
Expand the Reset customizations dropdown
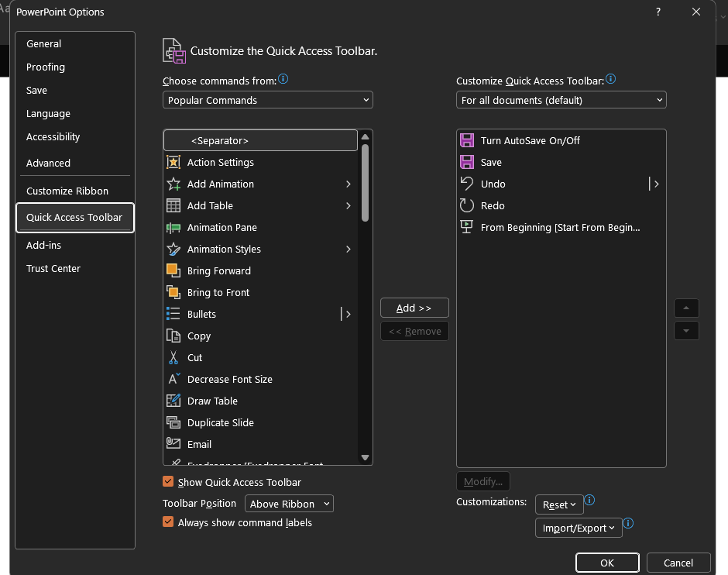559,504
